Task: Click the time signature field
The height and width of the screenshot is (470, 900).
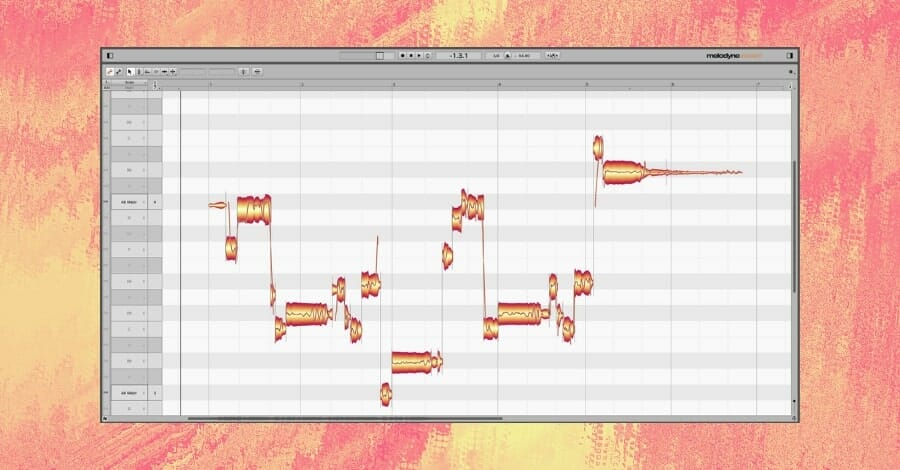Action: [496, 56]
